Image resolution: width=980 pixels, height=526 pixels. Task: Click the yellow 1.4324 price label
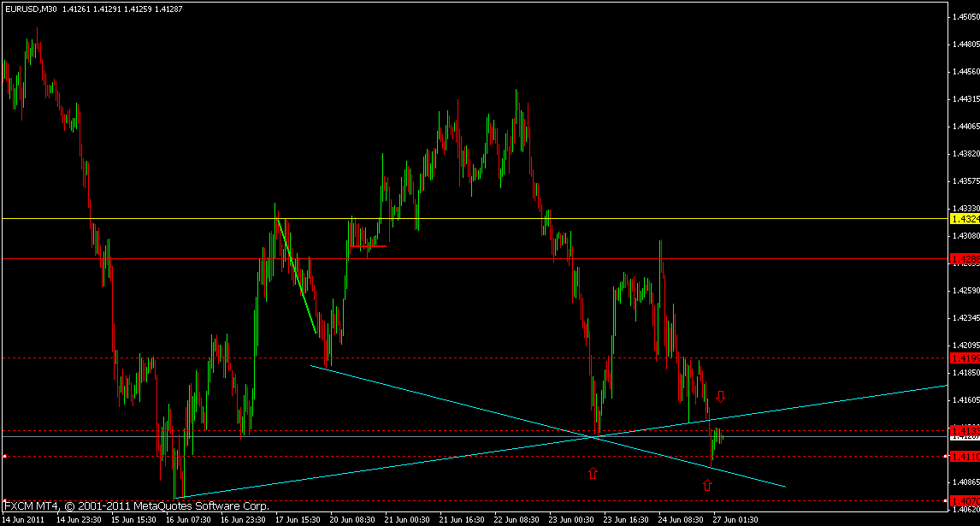pyautogui.click(x=963, y=219)
